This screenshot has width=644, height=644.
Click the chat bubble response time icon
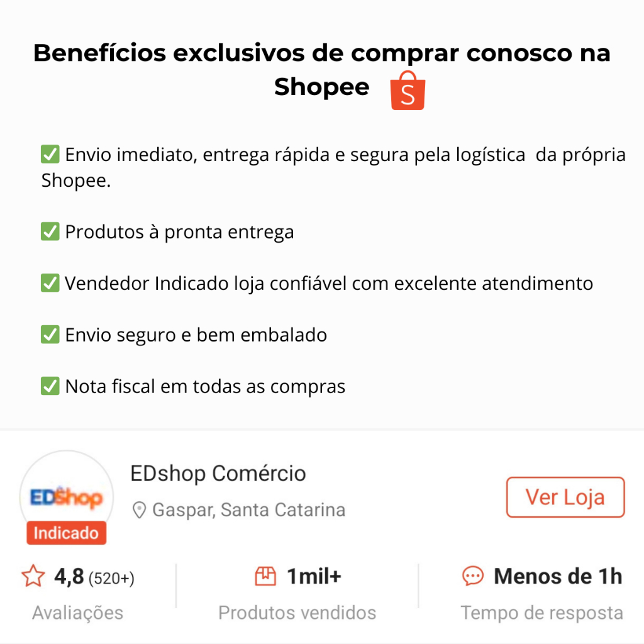pos(472,576)
